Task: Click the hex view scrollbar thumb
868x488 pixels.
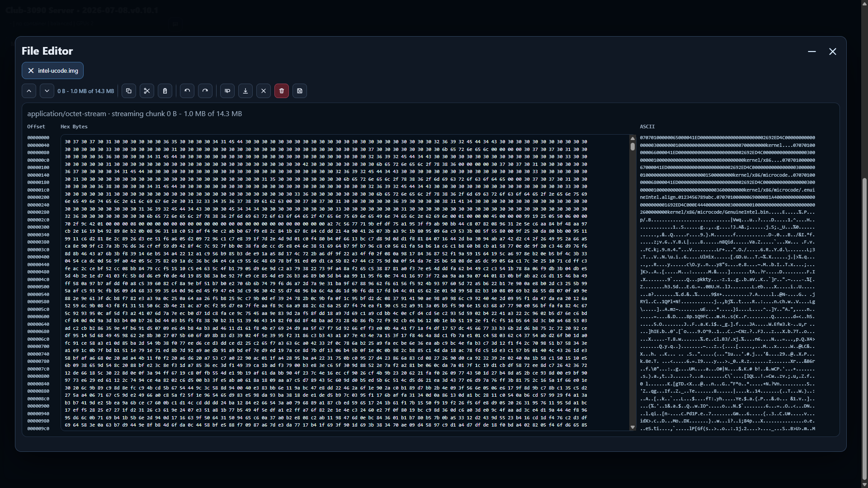Action: (632, 146)
